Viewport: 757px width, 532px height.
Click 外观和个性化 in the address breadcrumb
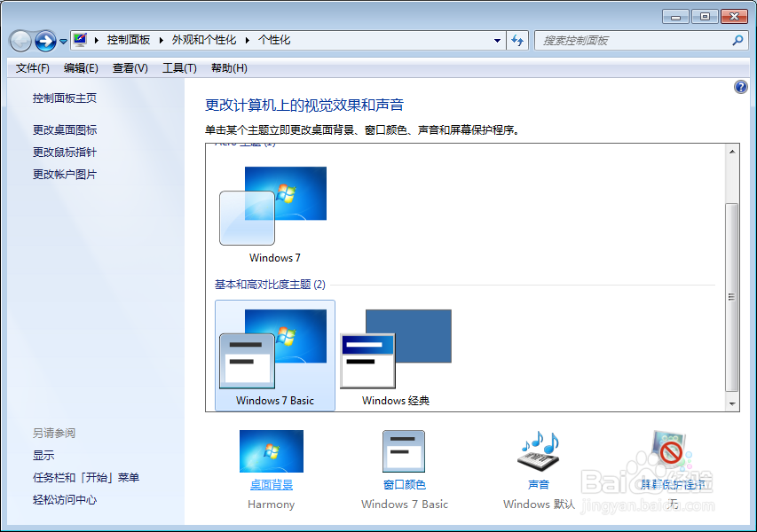pos(204,40)
